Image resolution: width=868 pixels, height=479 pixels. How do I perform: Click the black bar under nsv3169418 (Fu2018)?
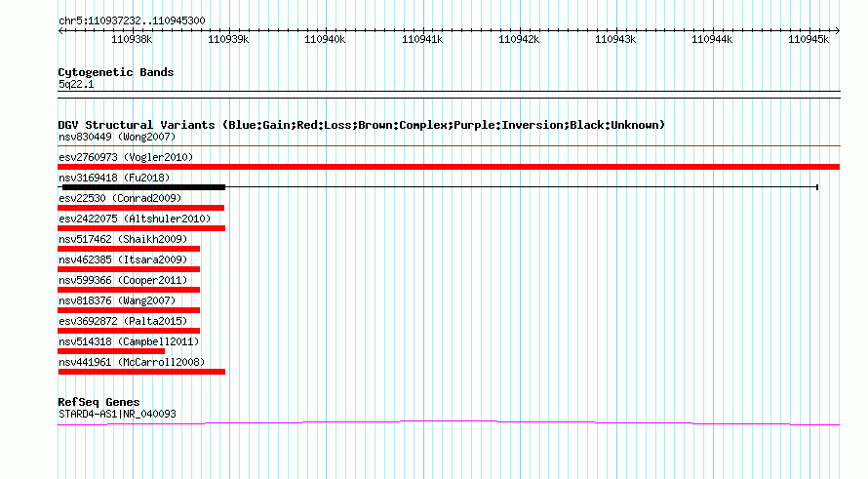coord(144,187)
